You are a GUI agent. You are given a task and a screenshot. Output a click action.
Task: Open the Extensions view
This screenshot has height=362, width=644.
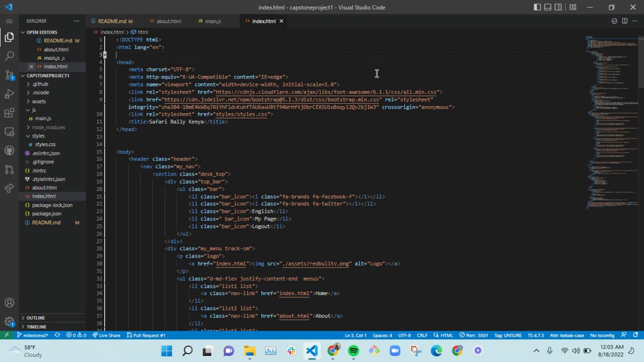[9, 113]
